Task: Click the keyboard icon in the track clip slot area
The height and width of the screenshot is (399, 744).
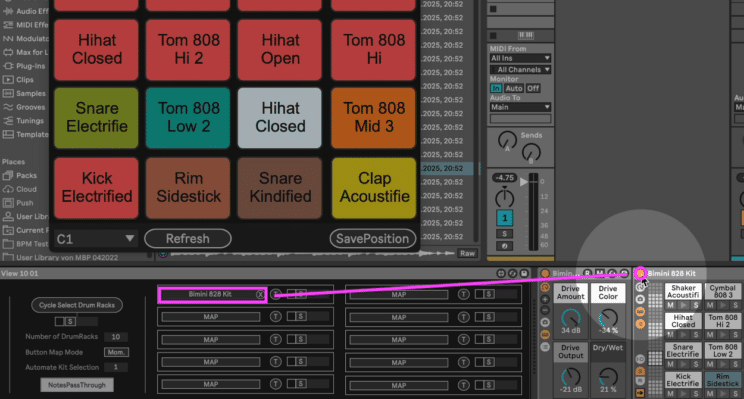Action: [x=526, y=35]
